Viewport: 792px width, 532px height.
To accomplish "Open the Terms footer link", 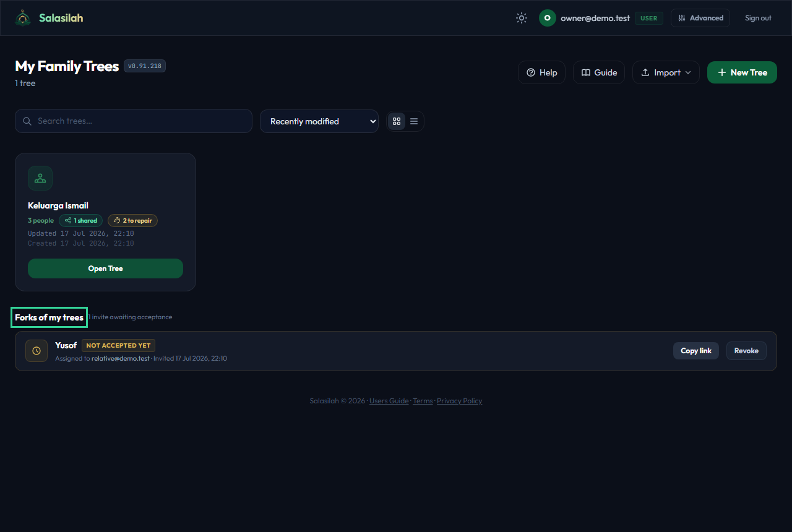I will point(423,401).
